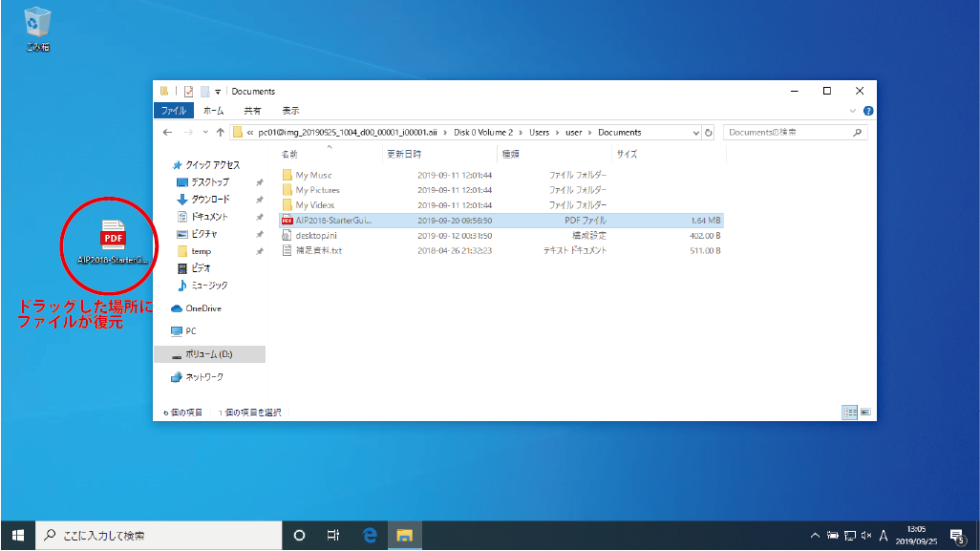Open Task View on the taskbar

pyautogui.click(x=333, y=536)
